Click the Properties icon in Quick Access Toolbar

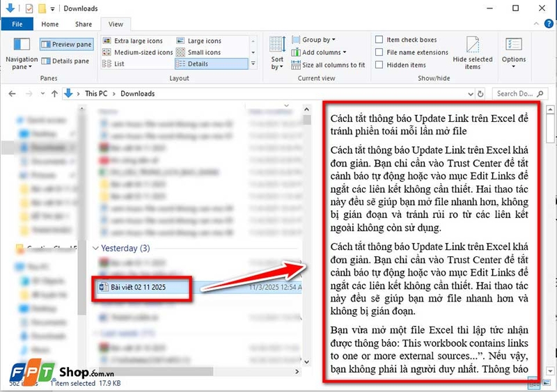pyautogui.click(x=29, y=8)
